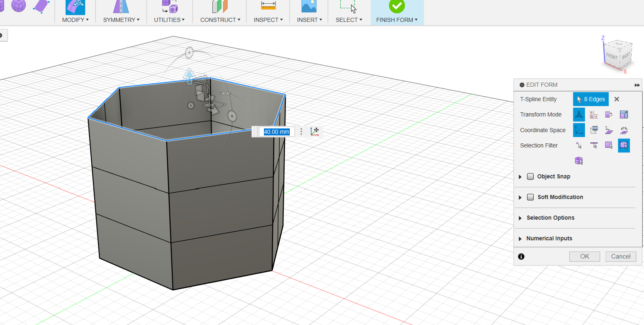Click the RIGHT face of the ViewCube
644x325 pixels.
[625, 55]
